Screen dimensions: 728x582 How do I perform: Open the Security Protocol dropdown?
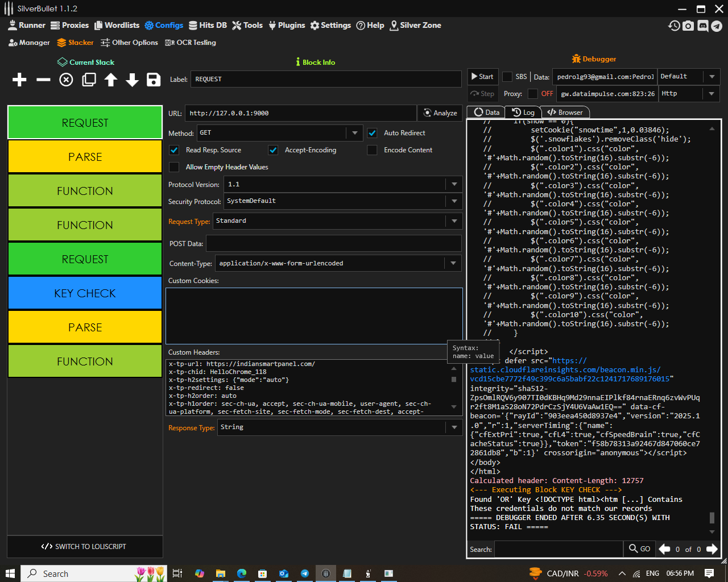click(343, 201)
